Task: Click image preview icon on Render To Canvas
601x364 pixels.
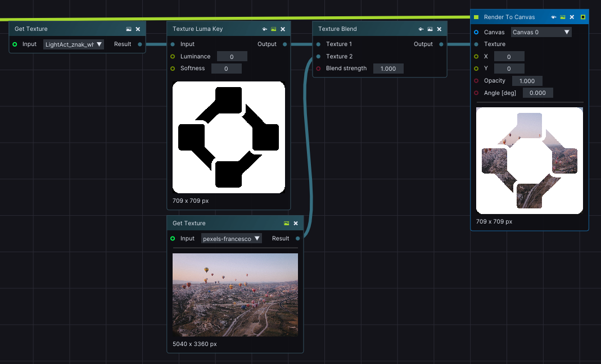Action: click(x=563, y=17)
